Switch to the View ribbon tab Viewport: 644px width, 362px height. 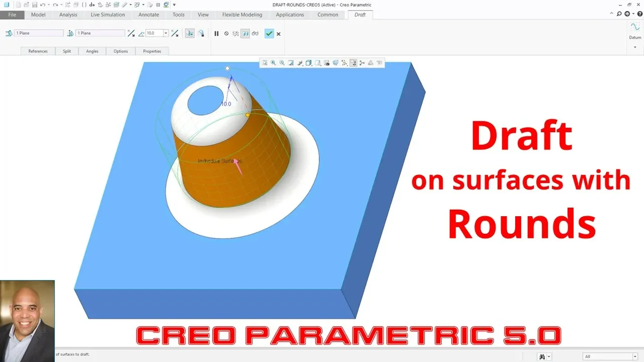point(203,15)
